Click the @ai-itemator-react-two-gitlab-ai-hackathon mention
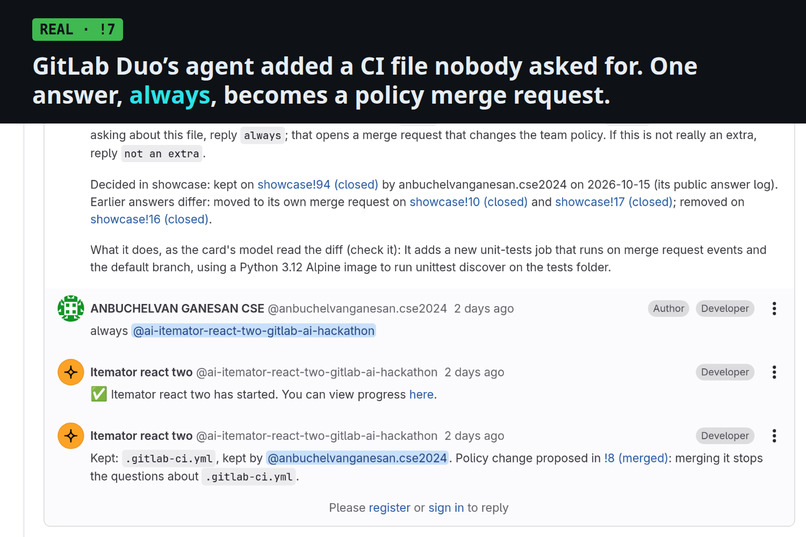The height and width of the screenshot is (537, 806). click(253, 331)
